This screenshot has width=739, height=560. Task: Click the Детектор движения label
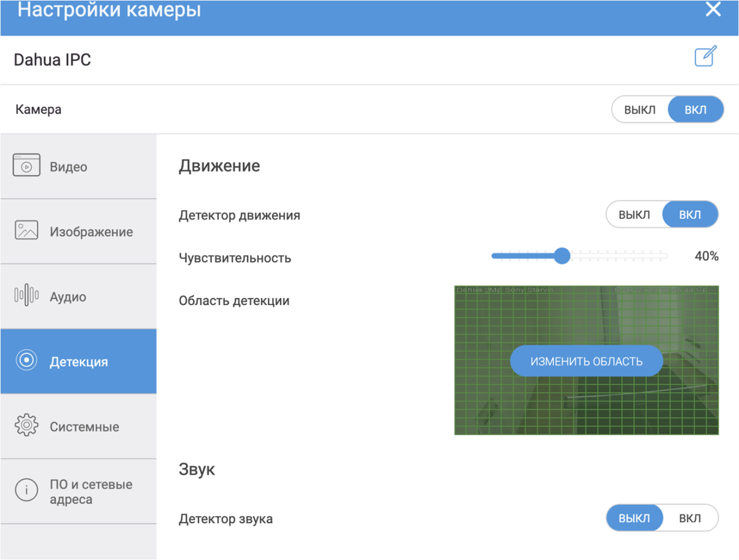click(240, 216)
